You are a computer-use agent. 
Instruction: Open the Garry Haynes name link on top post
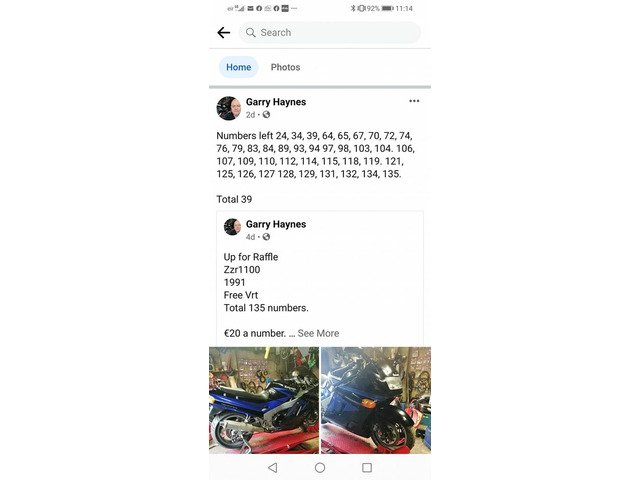(x=276, y=102)
